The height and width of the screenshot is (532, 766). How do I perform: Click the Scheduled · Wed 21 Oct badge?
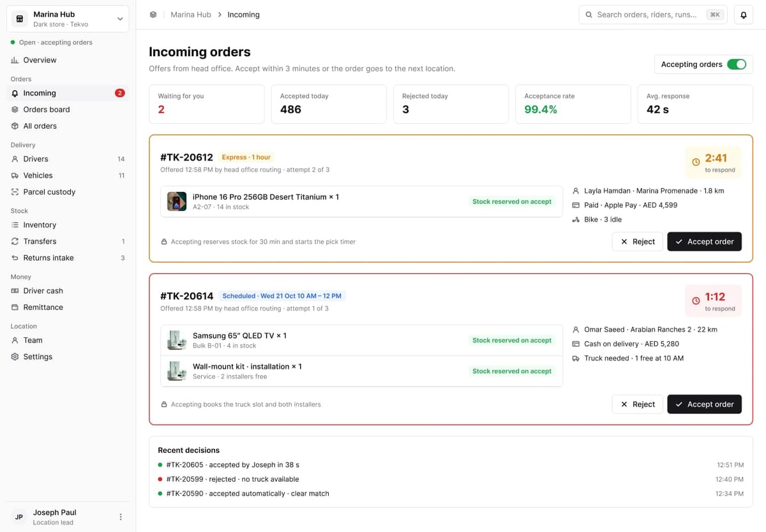pos(282,296)
